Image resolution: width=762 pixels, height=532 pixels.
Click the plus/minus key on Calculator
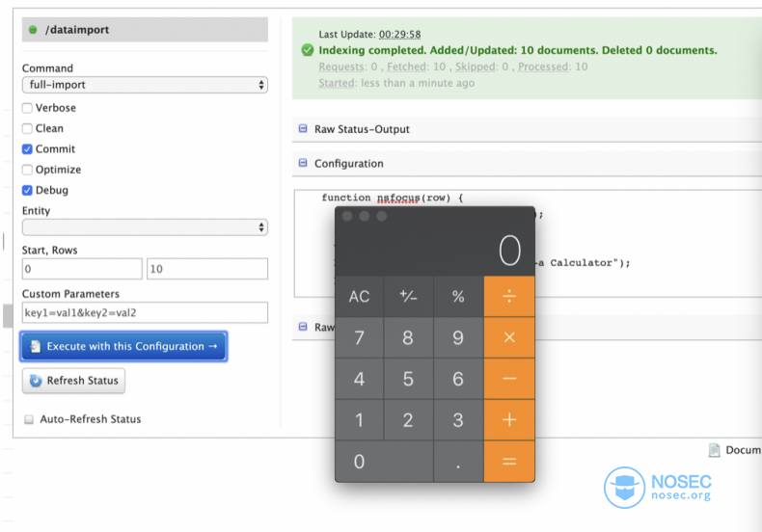point(408,297)
